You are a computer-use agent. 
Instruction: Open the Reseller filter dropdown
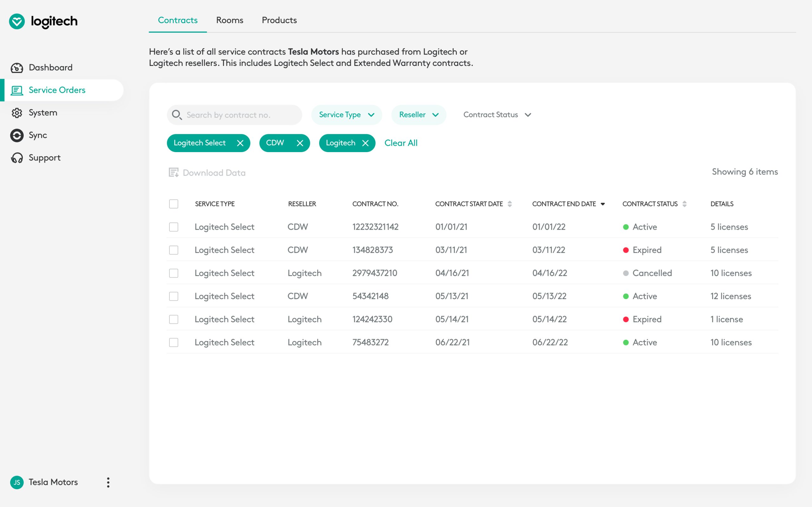click(x=419, y=115)
